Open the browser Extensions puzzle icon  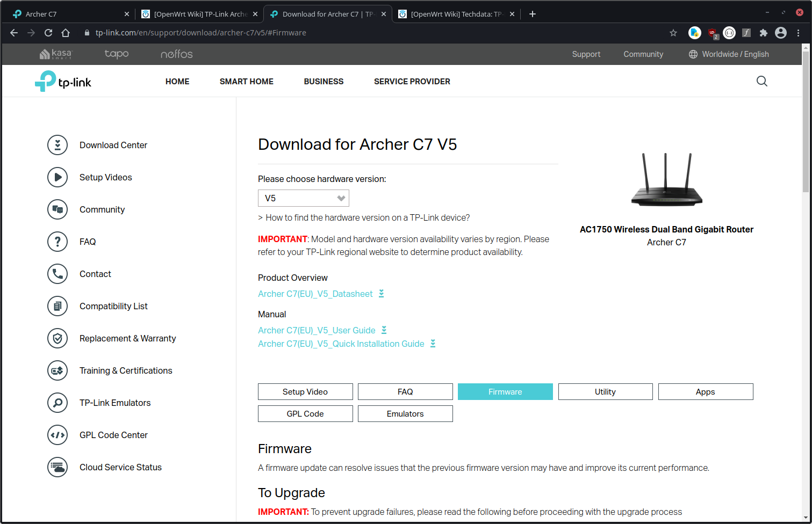click(763, 33)
